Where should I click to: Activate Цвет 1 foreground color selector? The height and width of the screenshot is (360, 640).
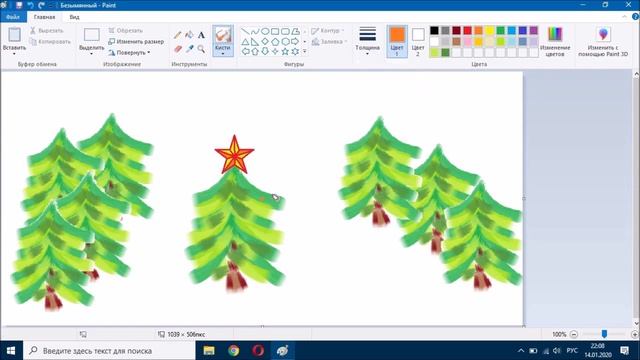pyautogui.click(x=397, y=41)
